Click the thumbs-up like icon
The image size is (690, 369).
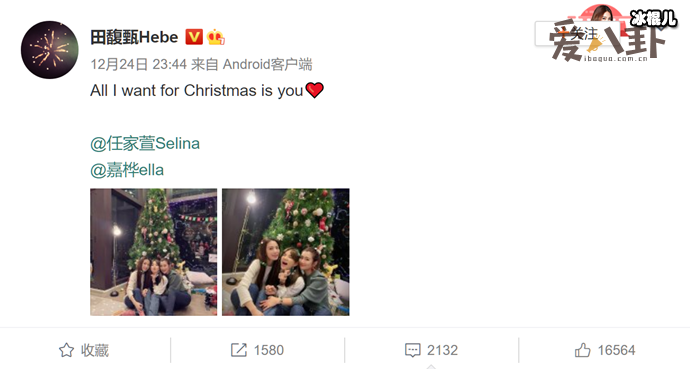click(x=583, y=350)
